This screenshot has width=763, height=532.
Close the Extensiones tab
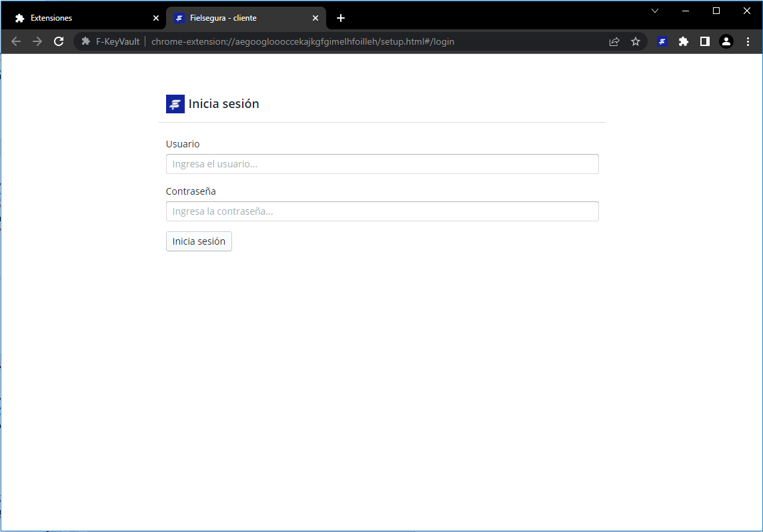tap(155, 18)
